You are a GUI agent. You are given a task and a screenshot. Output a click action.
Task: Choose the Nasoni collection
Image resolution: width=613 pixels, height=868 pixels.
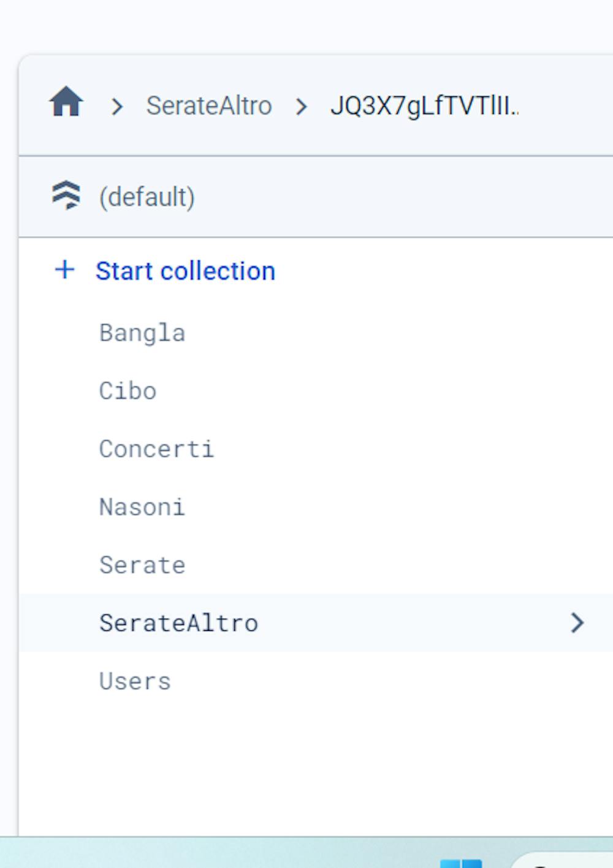(142, 507)
